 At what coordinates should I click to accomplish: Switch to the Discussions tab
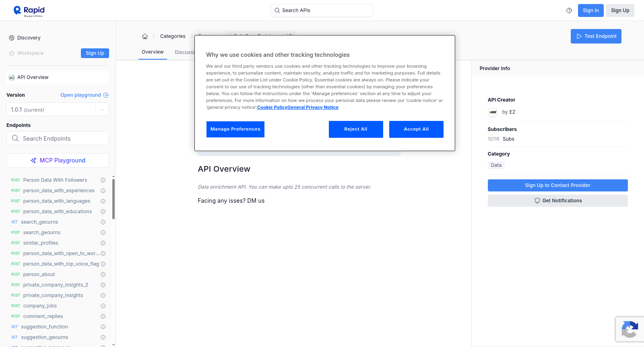coord(185,52)
